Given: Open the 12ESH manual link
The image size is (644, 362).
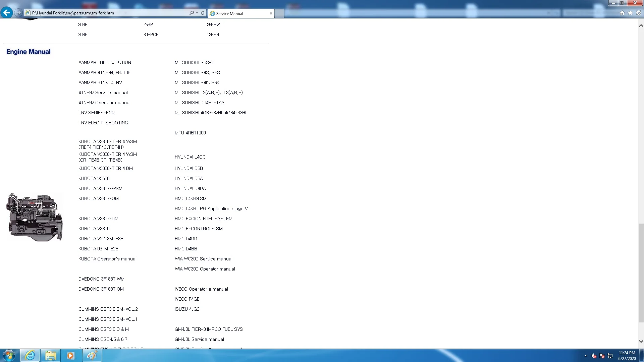Looking at the screenshot, I should coord(213,35).
